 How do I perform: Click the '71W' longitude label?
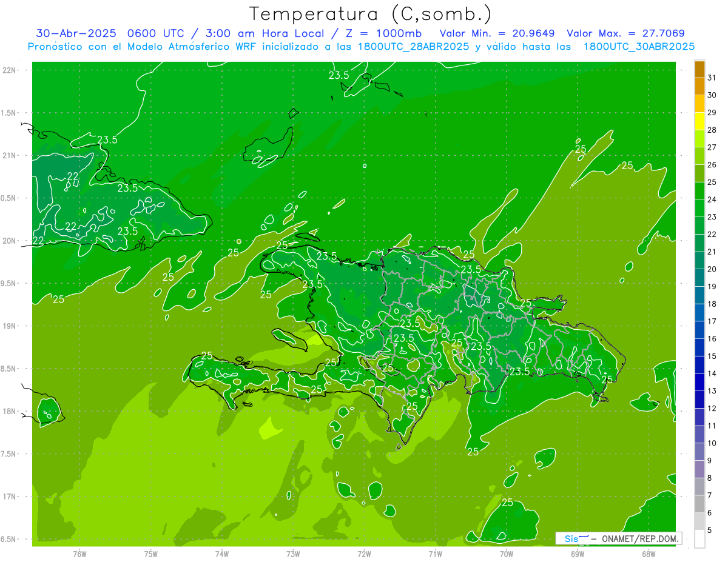(x=435, y=554)
